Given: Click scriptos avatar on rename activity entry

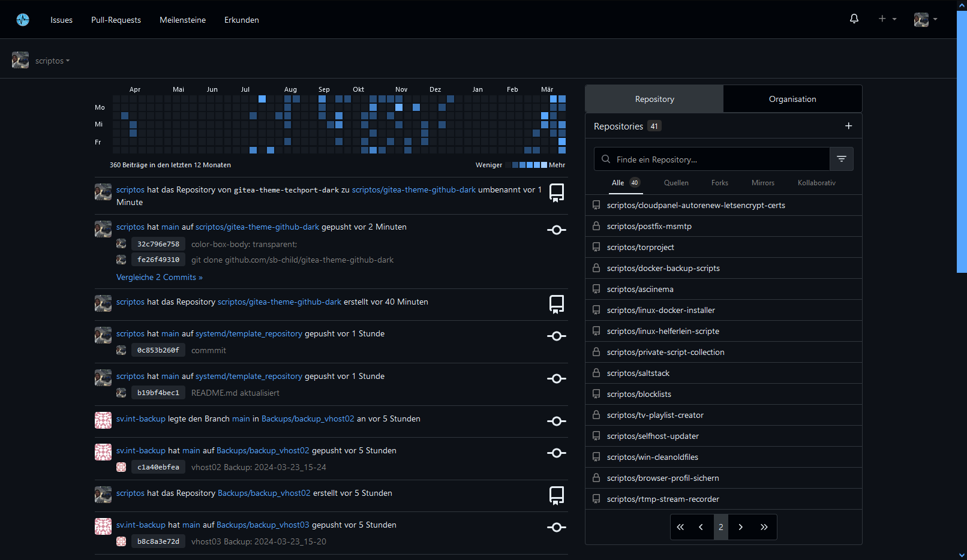Looking at the screenshot, I should 103,192.
